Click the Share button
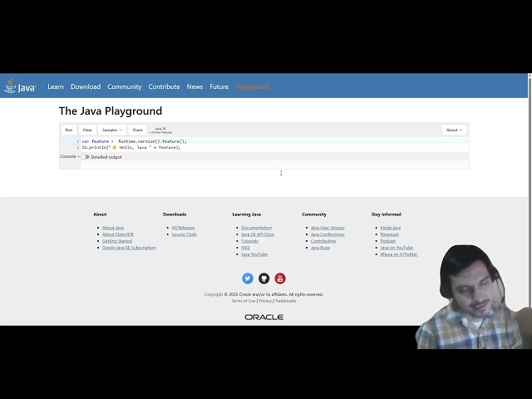The image size is (532, 399). [137, 130]
